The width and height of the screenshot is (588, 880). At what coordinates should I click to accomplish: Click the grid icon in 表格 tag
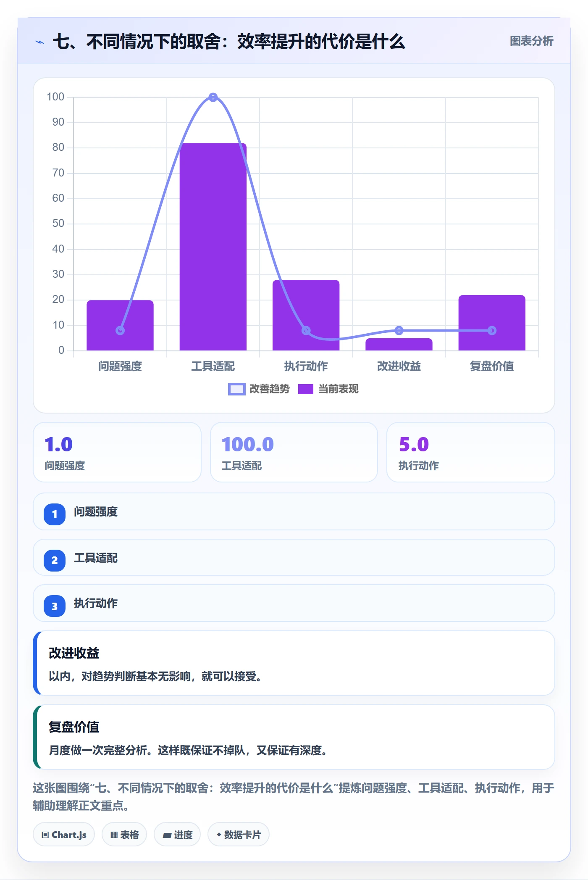114,835
